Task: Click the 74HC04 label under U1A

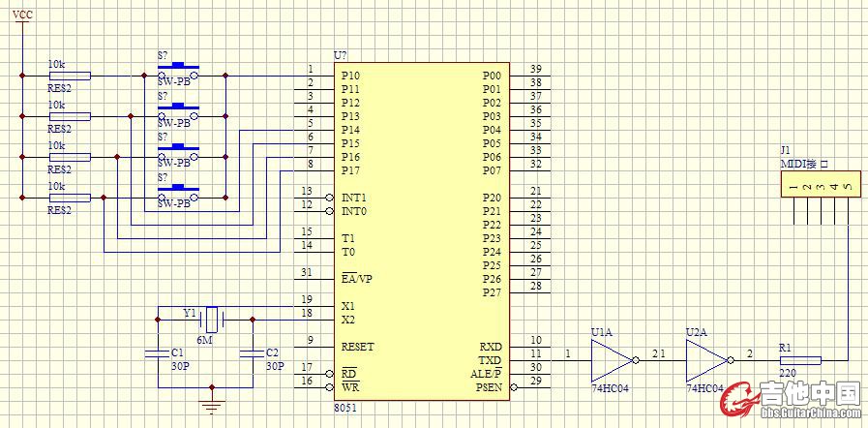Action: point(611,388)
